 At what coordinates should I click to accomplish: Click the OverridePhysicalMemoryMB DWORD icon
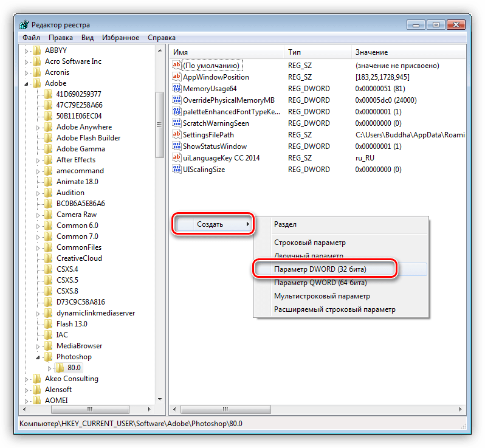(177, 100)
